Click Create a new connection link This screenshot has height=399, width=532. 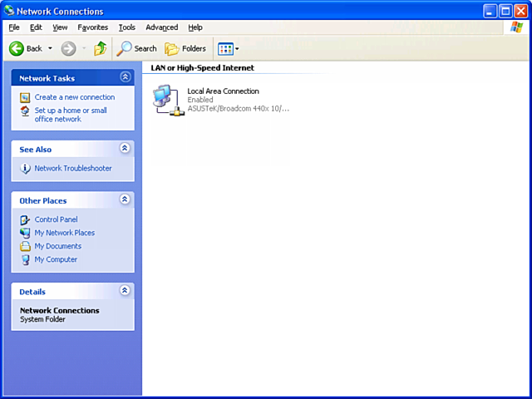tap(75, 97)
